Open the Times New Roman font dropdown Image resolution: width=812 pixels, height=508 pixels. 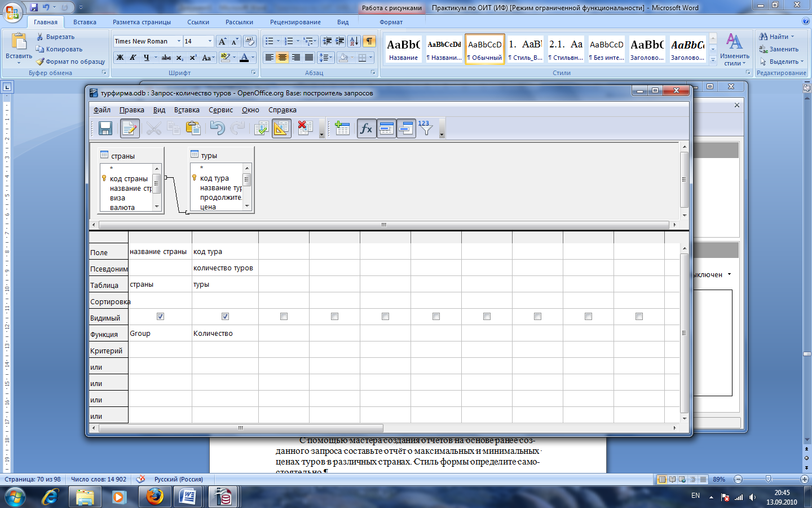(x=179, y=41)
